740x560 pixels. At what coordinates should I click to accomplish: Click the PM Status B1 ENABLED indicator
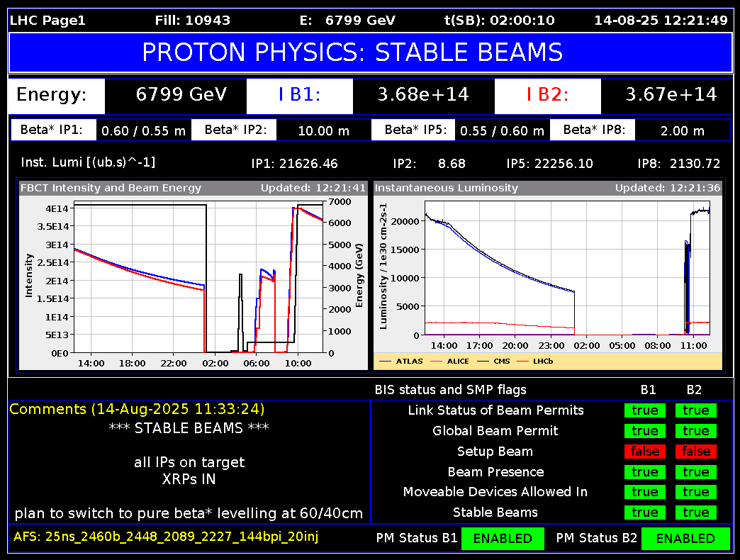click(502, 539)
